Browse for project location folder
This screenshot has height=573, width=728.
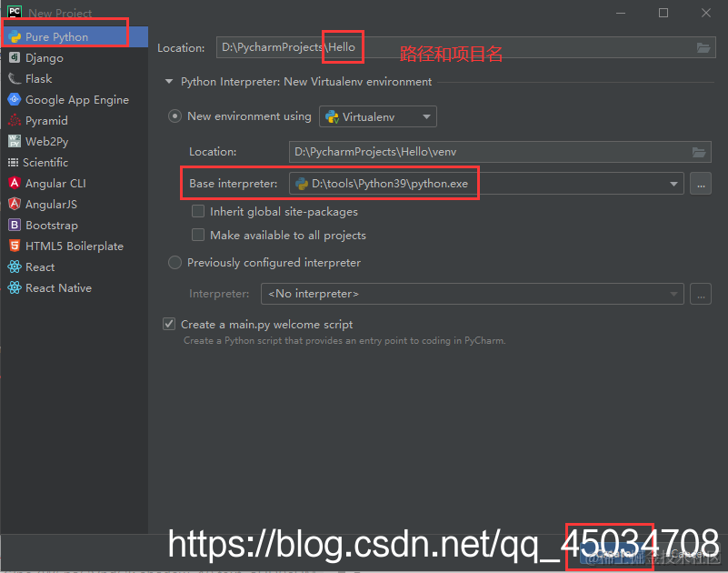[x=703, y=47]
